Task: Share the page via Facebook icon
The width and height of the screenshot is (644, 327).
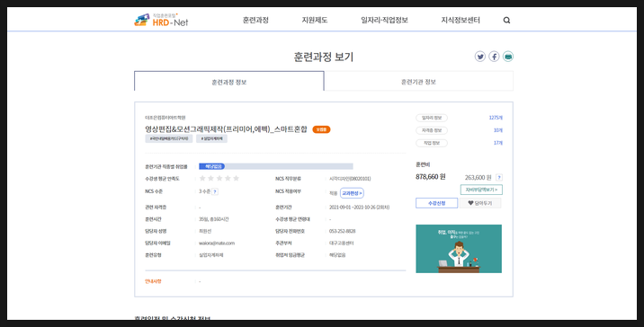Action: 494,57
